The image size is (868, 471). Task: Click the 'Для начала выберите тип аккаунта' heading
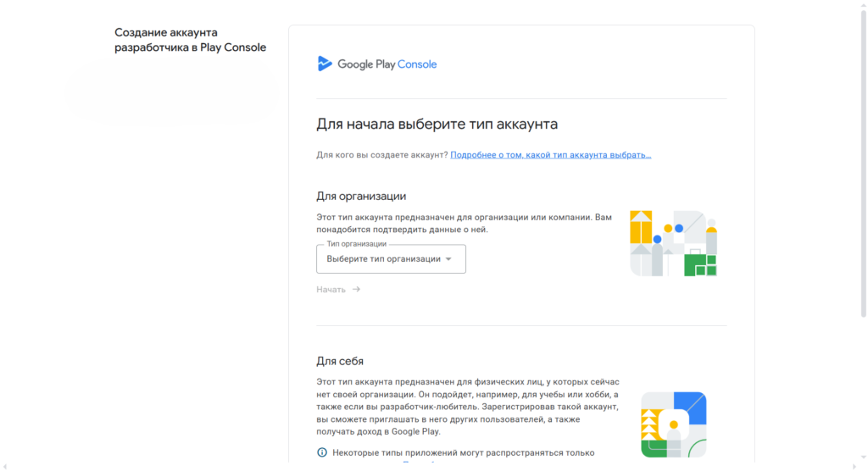coord(437,124)
